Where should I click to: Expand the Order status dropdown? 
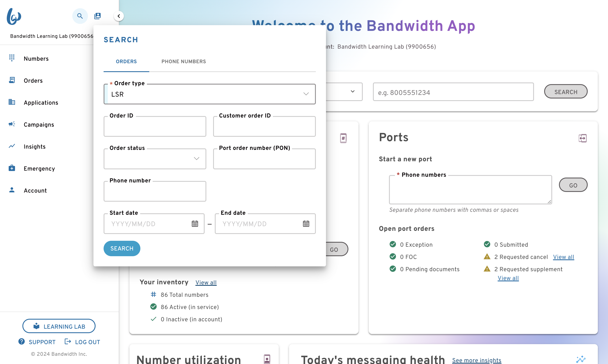155,159
